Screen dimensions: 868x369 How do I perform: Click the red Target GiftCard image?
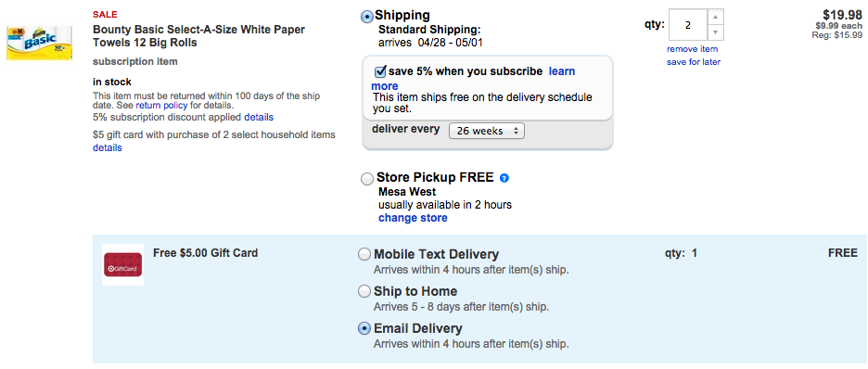[x=123, y=265]
